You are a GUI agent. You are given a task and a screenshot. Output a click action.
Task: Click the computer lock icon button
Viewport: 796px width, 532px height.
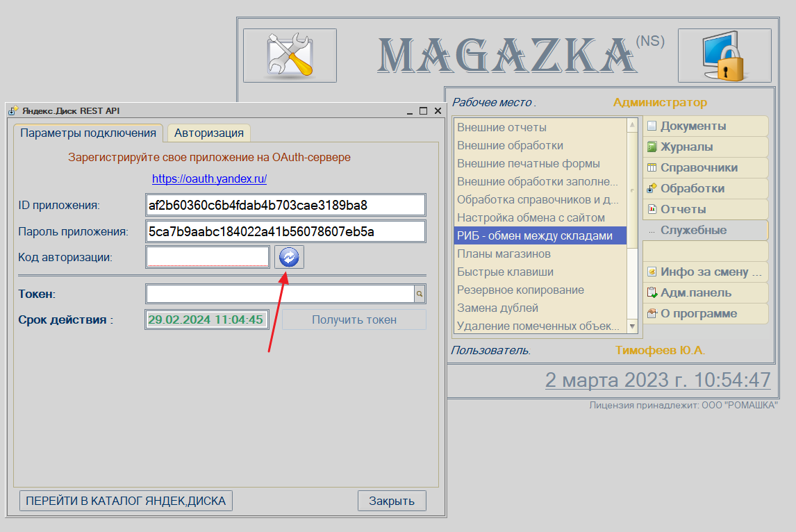pyautogui.click(x=724, y=56)
